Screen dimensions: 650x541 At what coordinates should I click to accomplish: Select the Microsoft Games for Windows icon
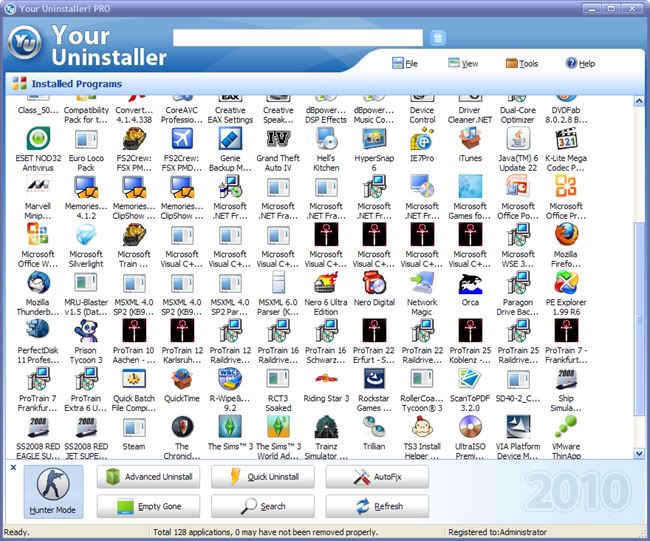point(470,187)
